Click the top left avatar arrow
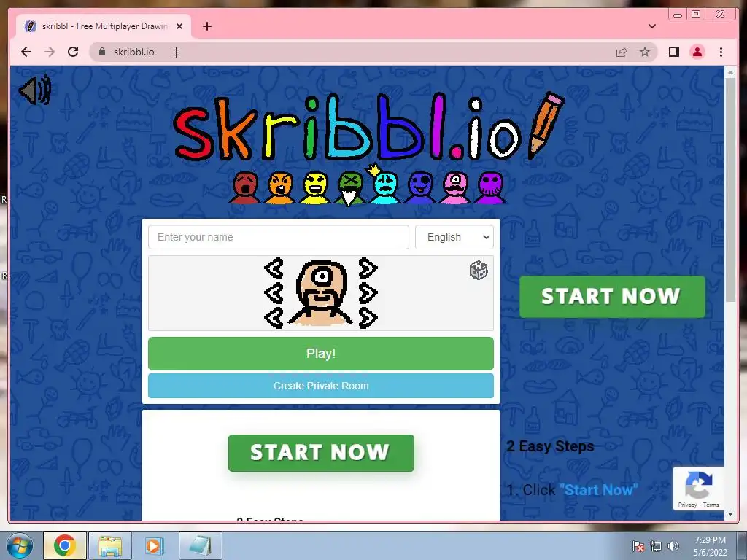Screen dimensions: 747x560 (274, 268)
